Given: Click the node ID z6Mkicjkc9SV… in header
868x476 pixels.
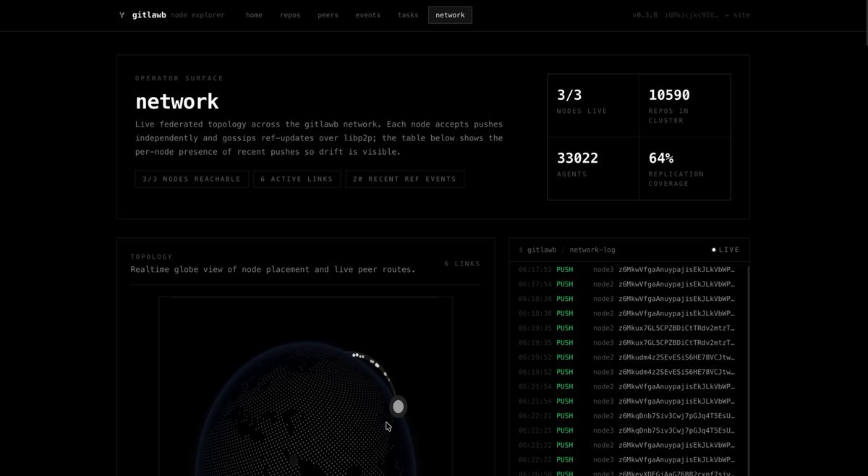Looking at the screenshot, I should 692,15.
